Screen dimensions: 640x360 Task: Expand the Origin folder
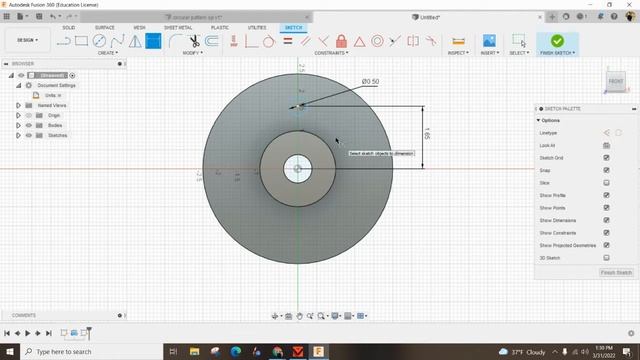coord(18,116)
